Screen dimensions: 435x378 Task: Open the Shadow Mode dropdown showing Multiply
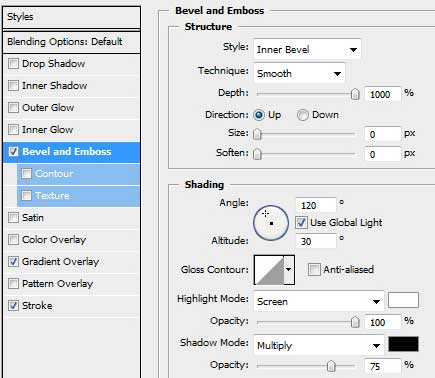319,345
